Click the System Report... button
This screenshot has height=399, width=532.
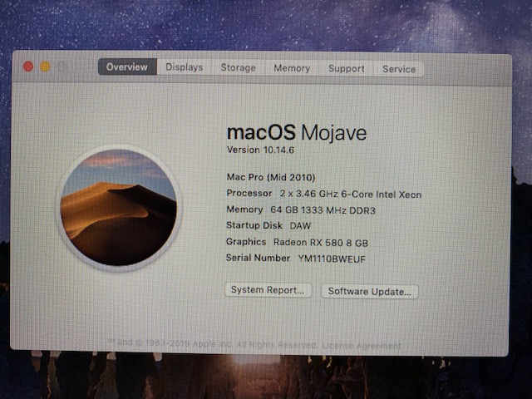tap(268, 291)
